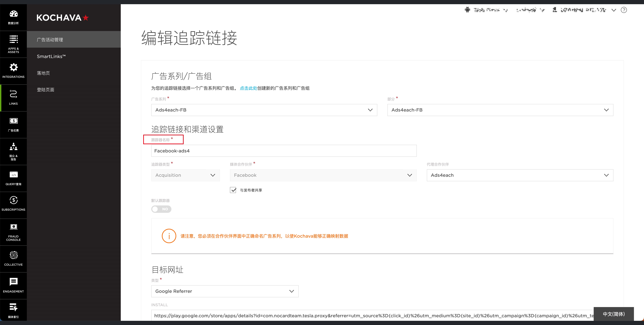Click the Kochava logo

63,18
